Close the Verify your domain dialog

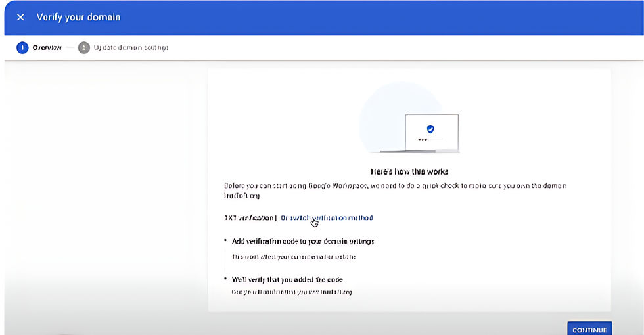pos(20,17)
